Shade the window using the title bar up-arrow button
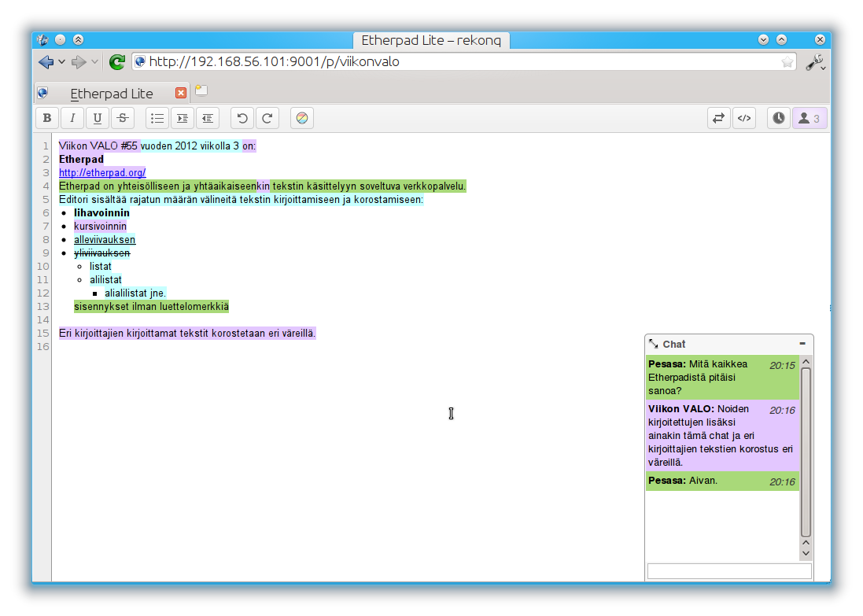This screenshot has height=616, width=863. click(78, 39)
